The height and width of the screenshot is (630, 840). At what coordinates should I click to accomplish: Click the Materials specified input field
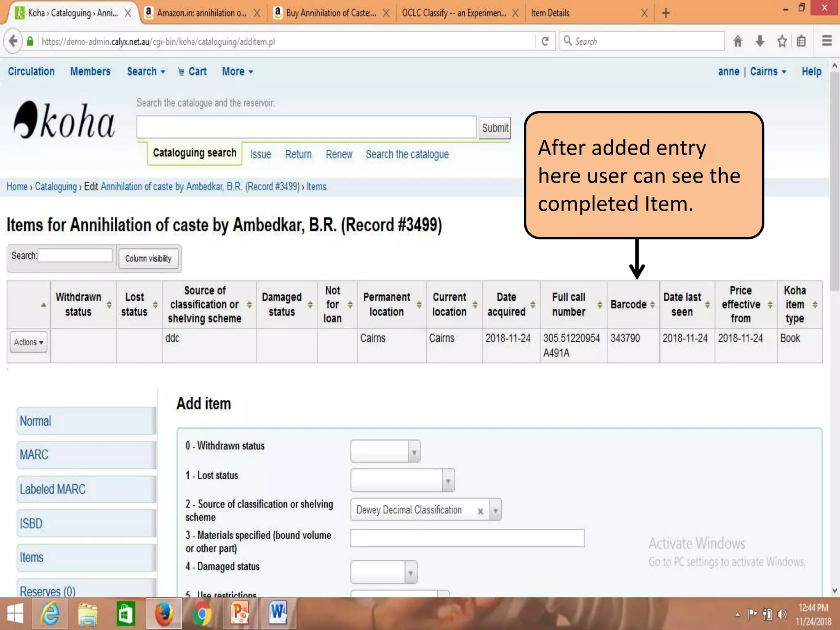click(468, 538)
